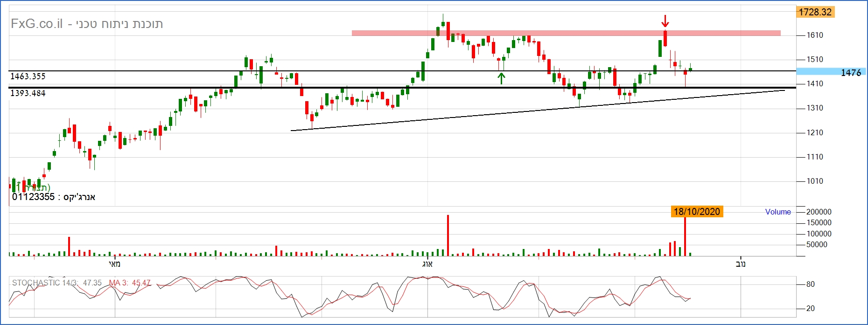The height and width of the screenshot is (325, 868).
Task: Click the 150000 volume axis value
Action: pyautogui.click(x=819, y=222)
